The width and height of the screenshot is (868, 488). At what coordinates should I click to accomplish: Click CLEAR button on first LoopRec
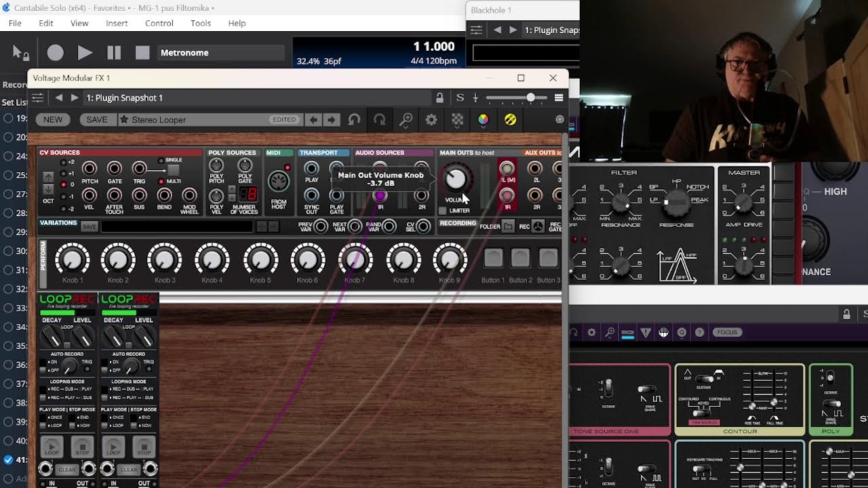coord(67,469)
